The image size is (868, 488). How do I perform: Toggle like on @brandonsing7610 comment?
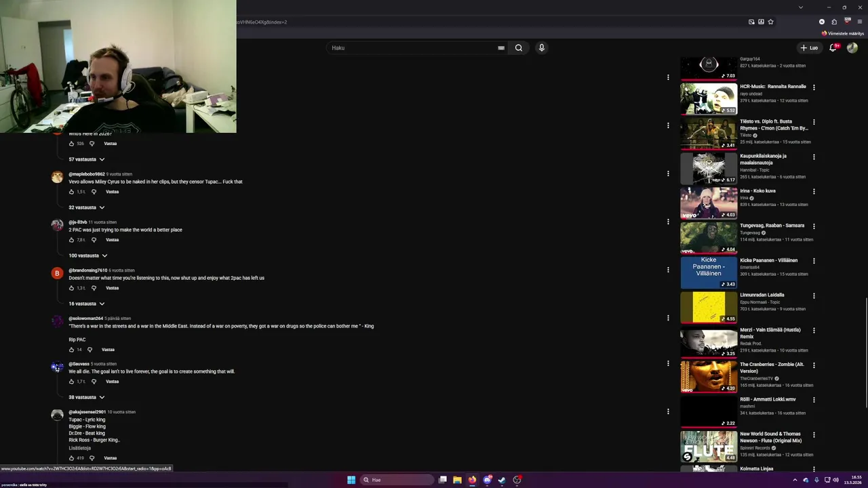click(71, 288)
